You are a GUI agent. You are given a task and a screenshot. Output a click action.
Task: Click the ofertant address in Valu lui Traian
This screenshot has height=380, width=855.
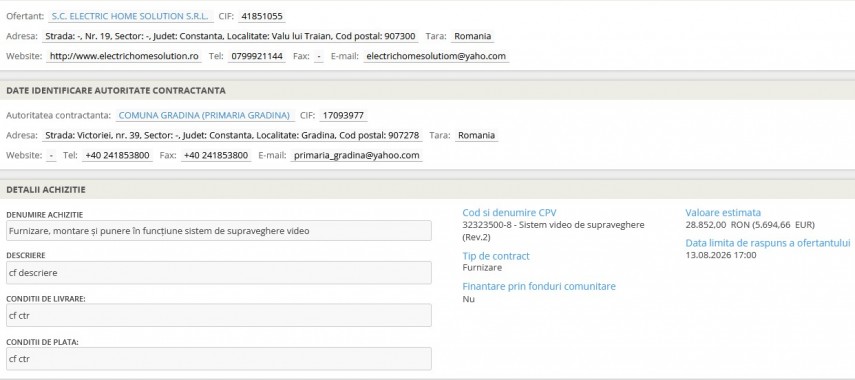[x=230, y=37]
